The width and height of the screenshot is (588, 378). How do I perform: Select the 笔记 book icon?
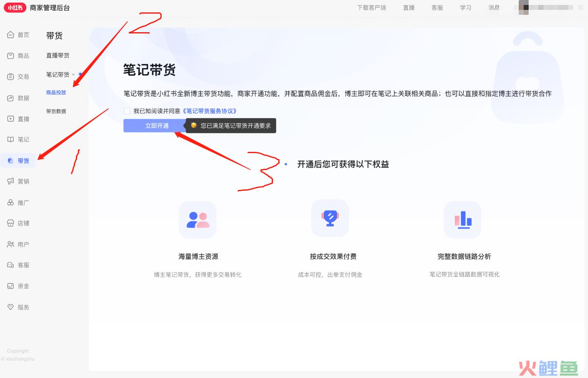pyautogui.click(x=11, y=139)
